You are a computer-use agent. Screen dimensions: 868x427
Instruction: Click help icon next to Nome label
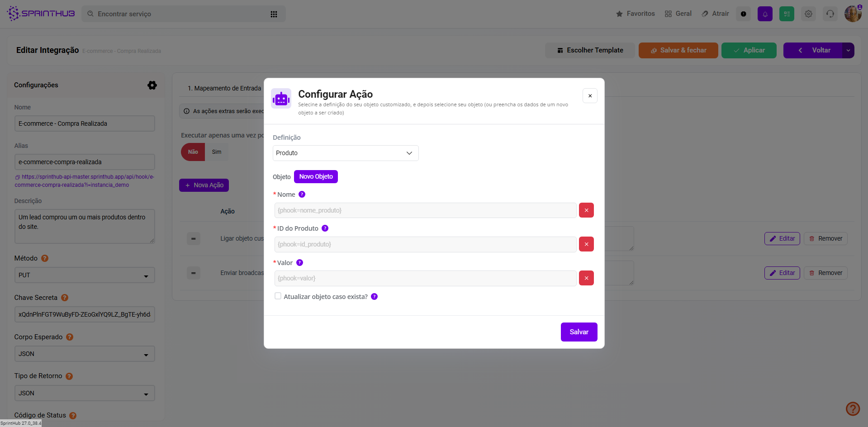[x=302, y=195]
